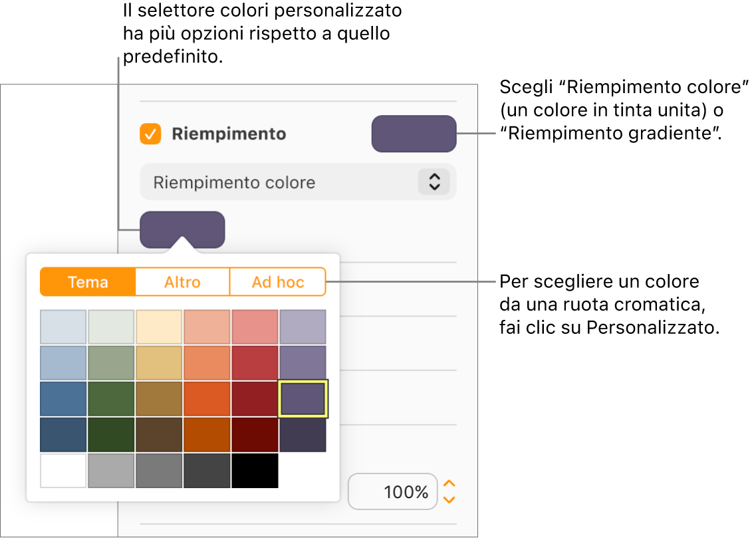Select the cream yellow swatch in the top row
The image size is (756, 538).
tap(159, 327)
